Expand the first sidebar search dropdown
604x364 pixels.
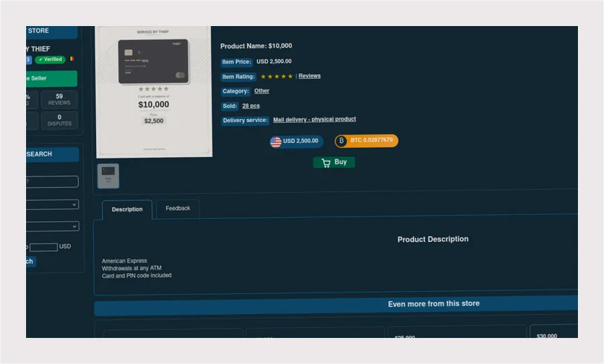(52, 205)
